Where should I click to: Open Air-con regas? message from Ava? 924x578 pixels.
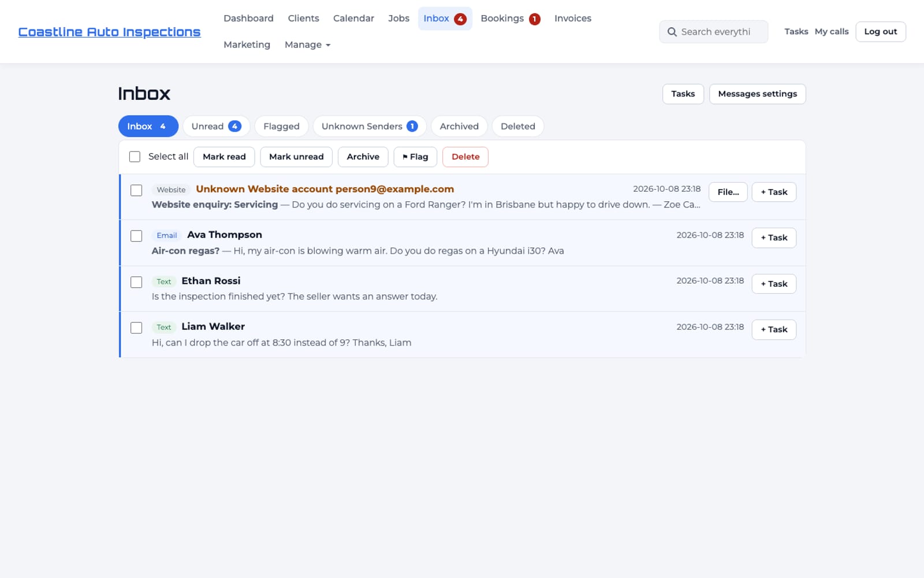tap(357, 251)
